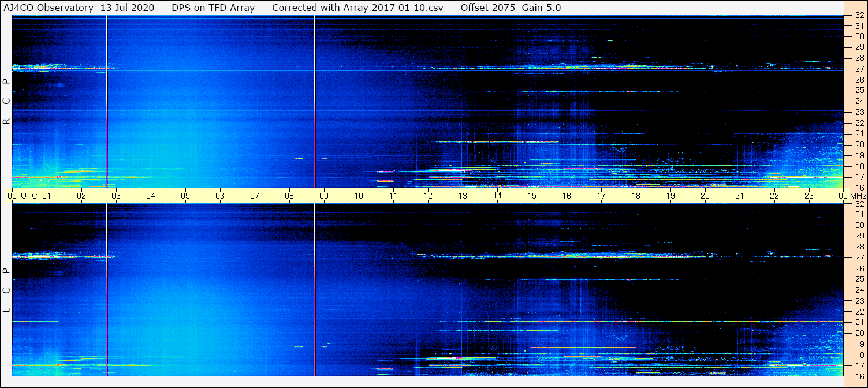
Task: Select the 14 hour marker on UTC axis
Action: [497, 196]
